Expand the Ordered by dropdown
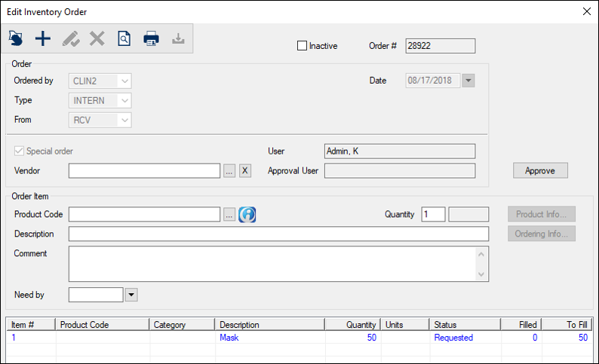Screen dimensions: 599x364 coord(124,81)
